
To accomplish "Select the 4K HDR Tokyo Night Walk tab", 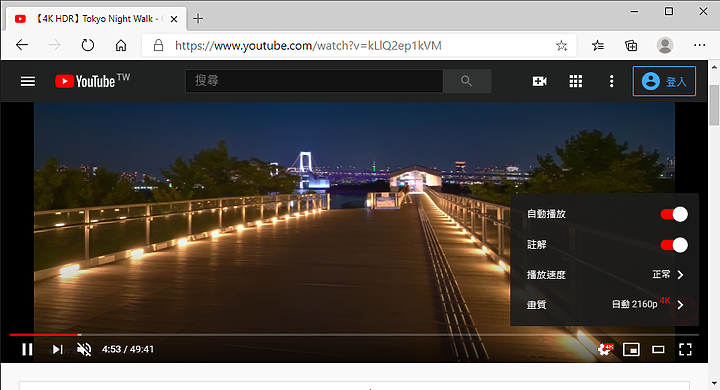I will point(96,19).
